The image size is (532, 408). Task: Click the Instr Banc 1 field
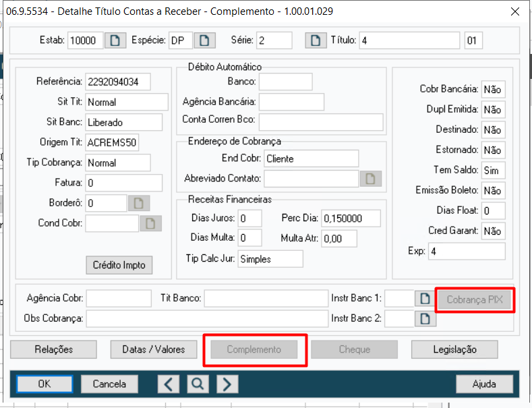[399, 298]
